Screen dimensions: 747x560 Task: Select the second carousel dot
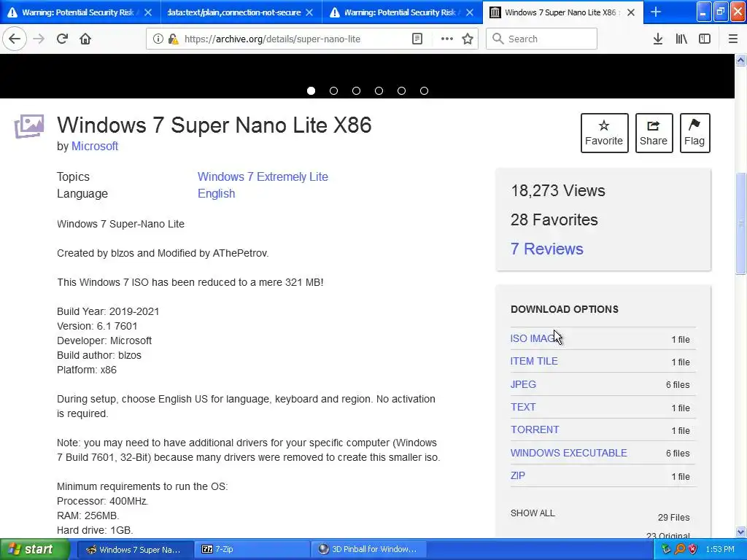tap(333, 90)
